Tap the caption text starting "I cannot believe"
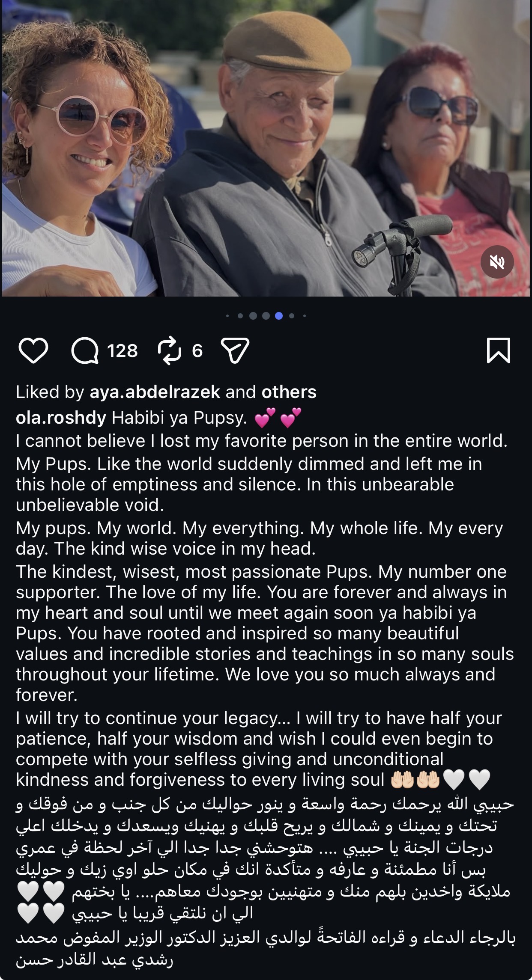Screen dimensions: 532x980 261,441
